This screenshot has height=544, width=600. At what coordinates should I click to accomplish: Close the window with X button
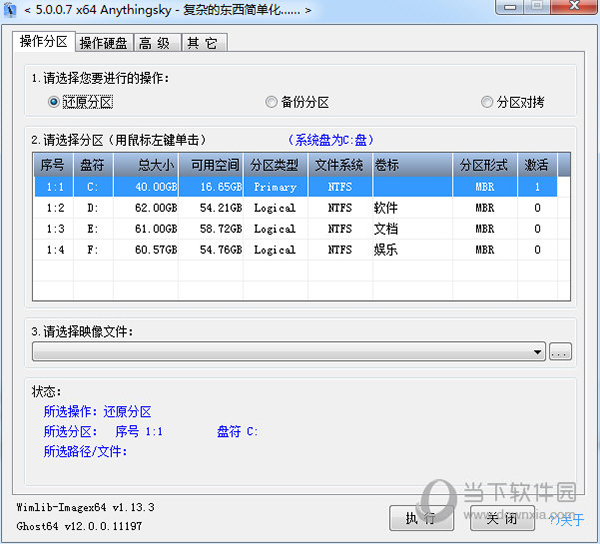tap(574, 7)
